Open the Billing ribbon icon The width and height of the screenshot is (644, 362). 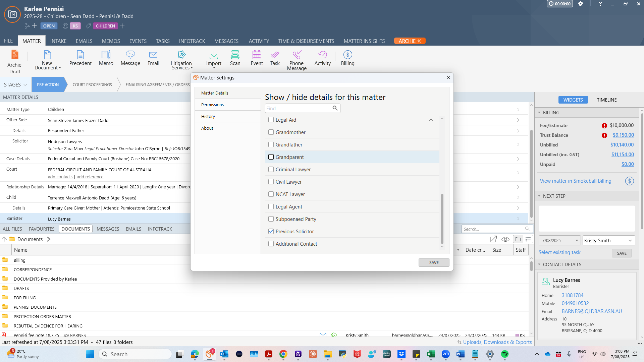coord(347,58)
